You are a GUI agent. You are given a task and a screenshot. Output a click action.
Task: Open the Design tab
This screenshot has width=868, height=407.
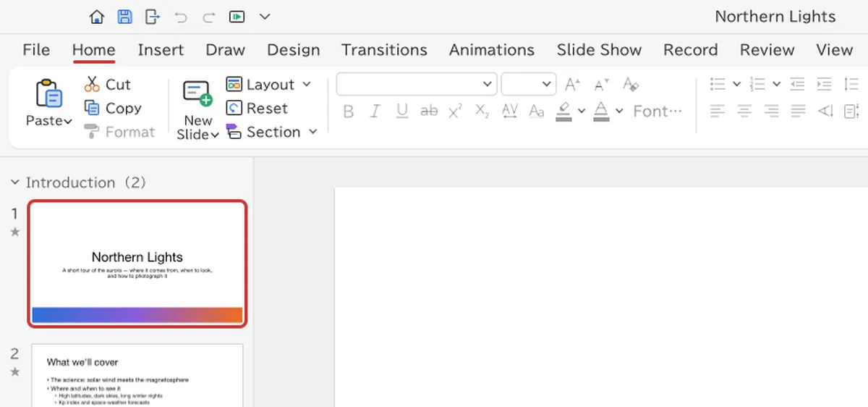[293, 50]
